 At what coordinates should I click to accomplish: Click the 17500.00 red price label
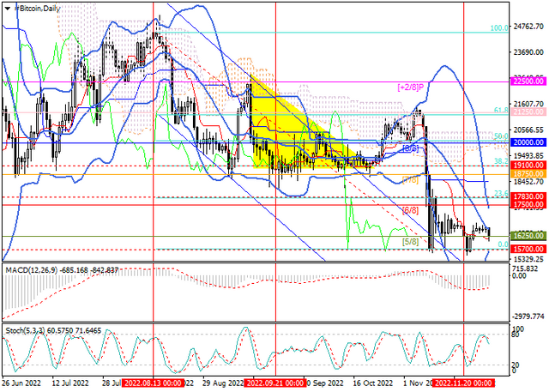pos(528,204)
